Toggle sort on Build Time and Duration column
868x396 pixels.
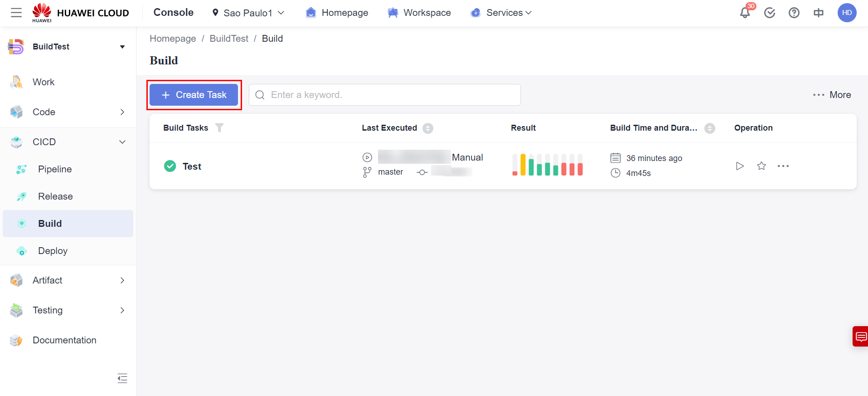709,128
